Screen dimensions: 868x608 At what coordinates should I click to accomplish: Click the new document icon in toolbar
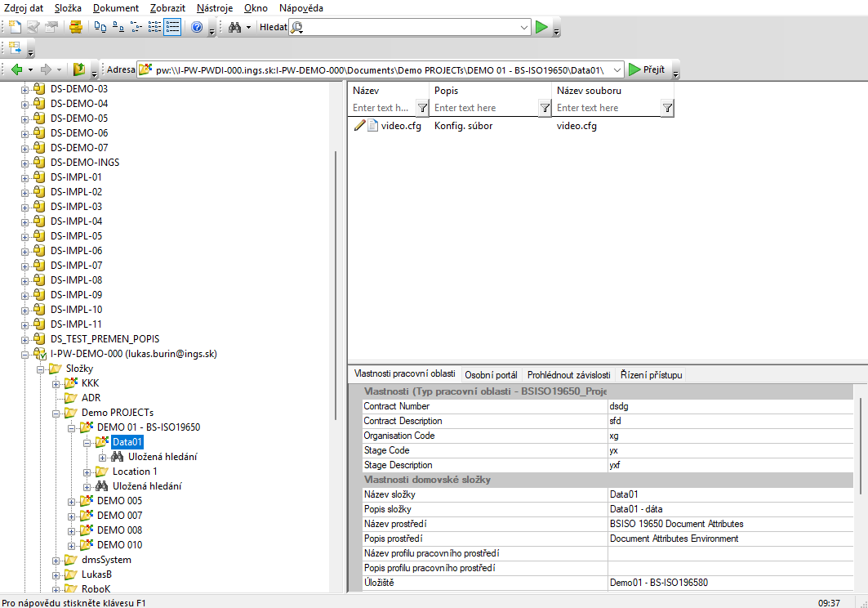(x=14, y=27)
